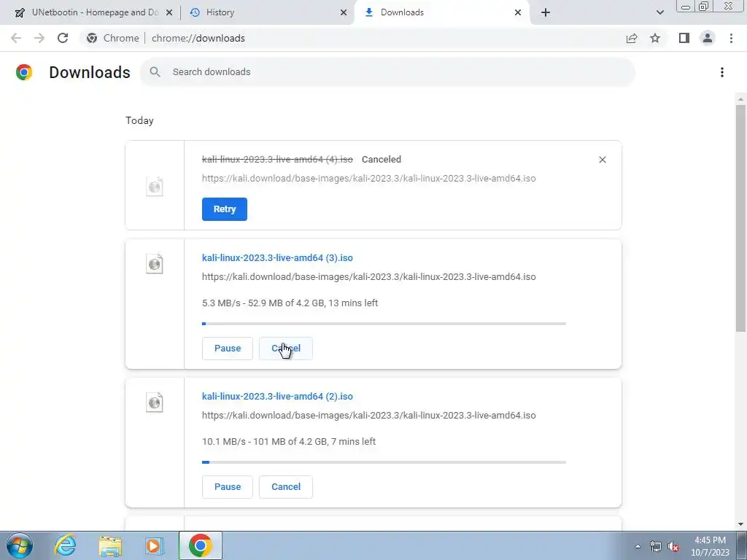Click the scrollbar down arrow
The height and width of the screenshot is (560, 747).
pos(740,524)
